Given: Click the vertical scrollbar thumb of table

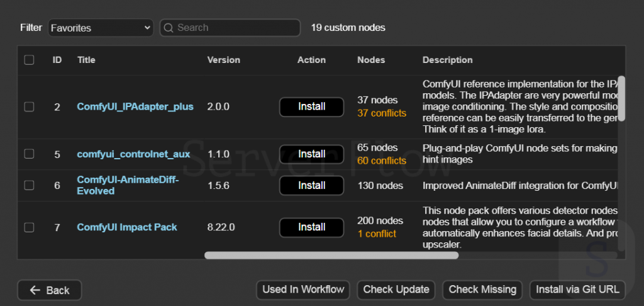Looking at the screenshot, I should point(621,98).
